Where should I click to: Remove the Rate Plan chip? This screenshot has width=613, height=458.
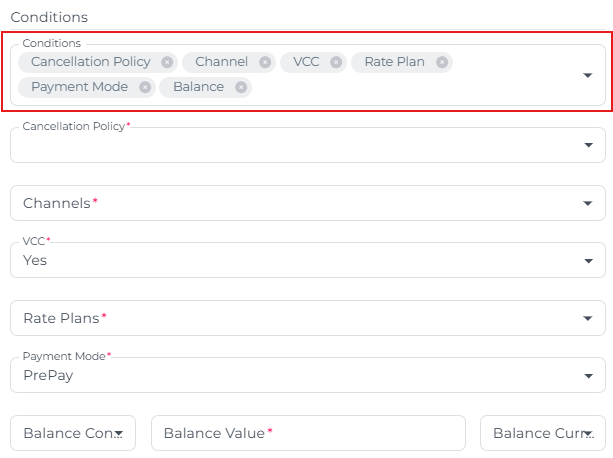[442, 62]
